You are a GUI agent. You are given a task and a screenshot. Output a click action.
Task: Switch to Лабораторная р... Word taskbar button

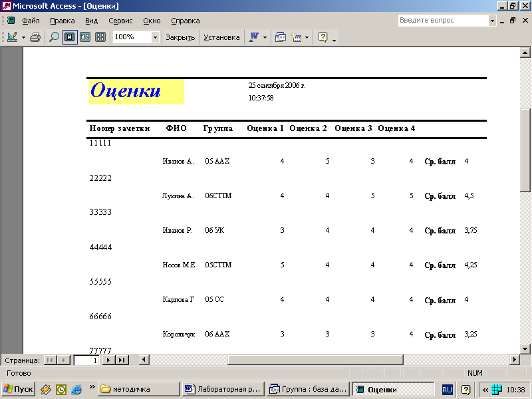pyautogui.click(x=223, y=389)
